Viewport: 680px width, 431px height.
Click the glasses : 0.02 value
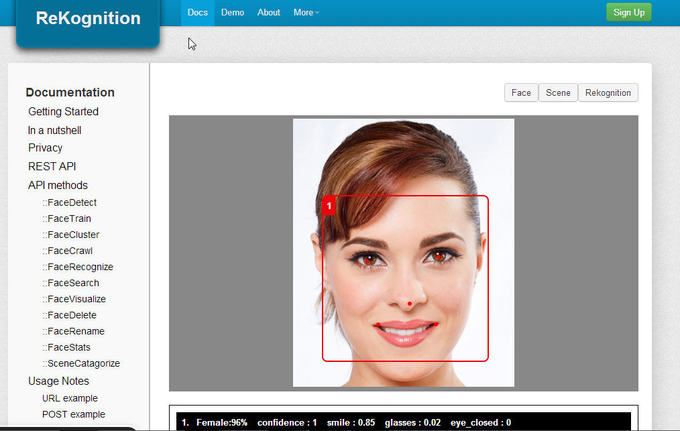coord(412,422)
